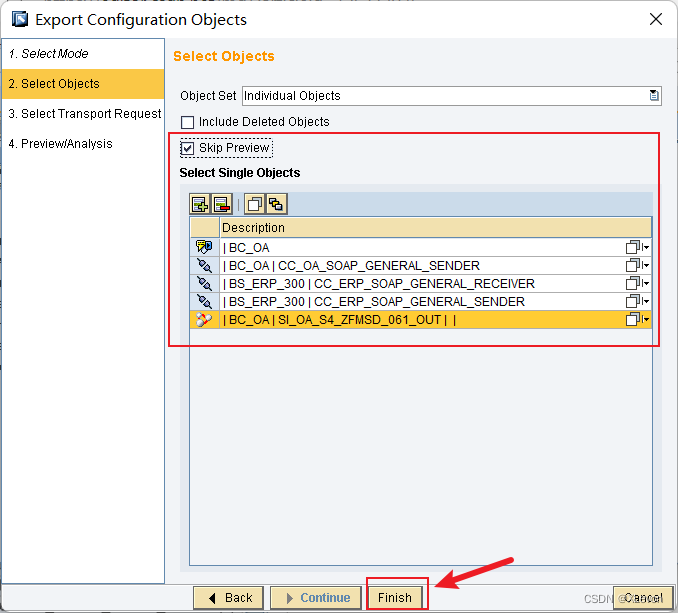Viewport: 678px width, 613px height.
Task: Click the communication component icon for BC_OA row
Action: (204, 247)
